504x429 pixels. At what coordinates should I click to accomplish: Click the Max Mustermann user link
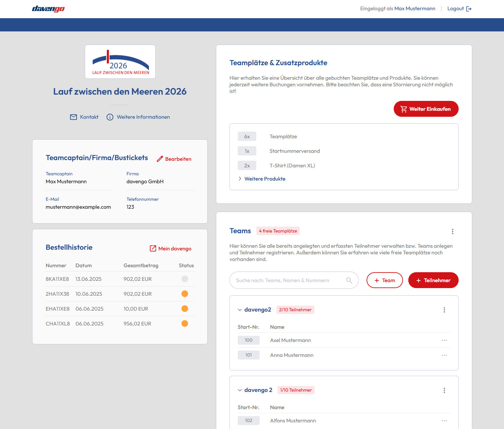pyautogui.click(x=415, y=9)
